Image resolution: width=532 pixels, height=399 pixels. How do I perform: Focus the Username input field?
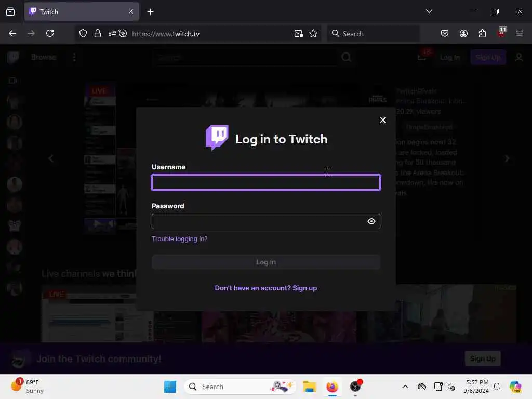266,182
